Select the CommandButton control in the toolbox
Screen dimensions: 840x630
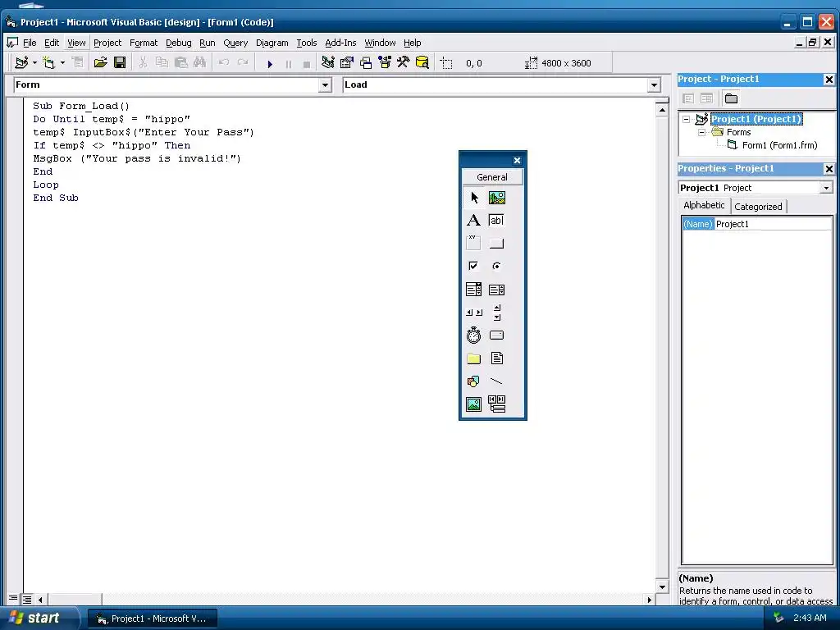(496, 243)
